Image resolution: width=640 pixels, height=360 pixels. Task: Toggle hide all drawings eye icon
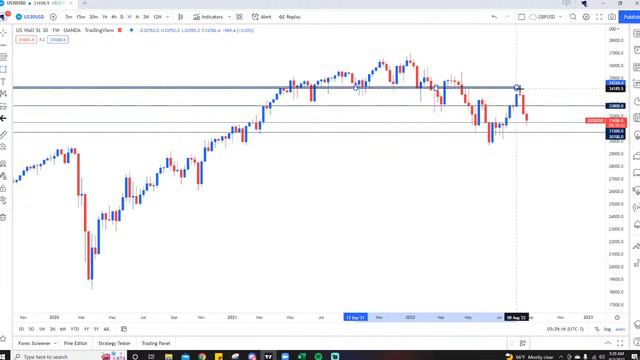pyautogui.click(x=3, y=200)
